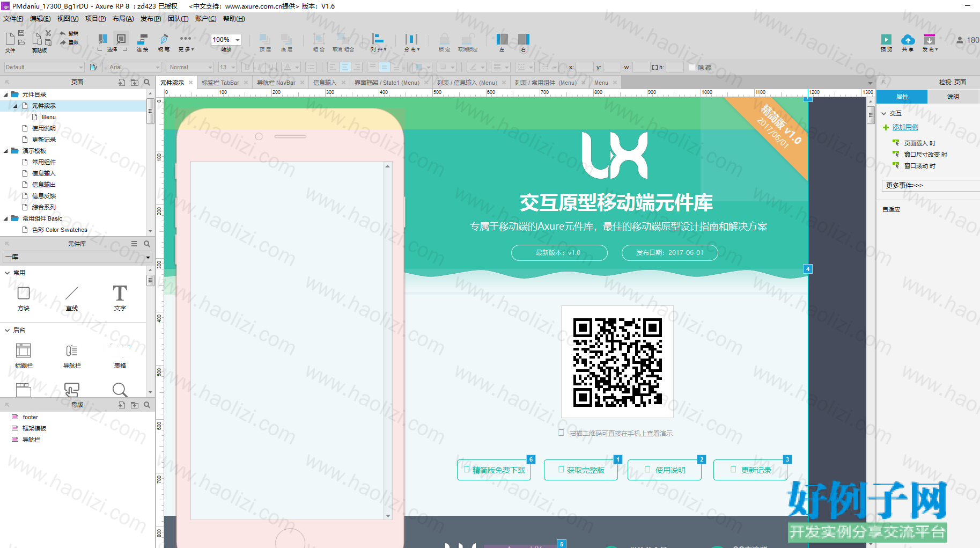Click the 更多事件>>> button
Viewport: 980px width, 548px height.
[x=930, y=185]
